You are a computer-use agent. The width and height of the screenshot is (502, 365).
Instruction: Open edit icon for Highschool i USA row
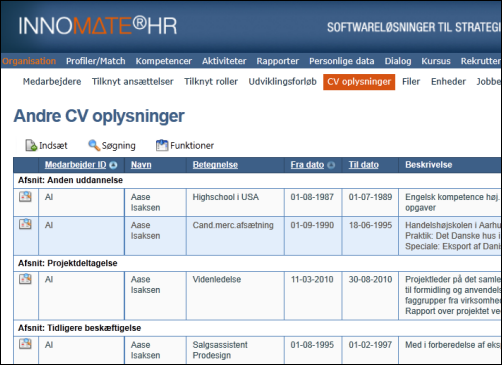pos(25,197)
